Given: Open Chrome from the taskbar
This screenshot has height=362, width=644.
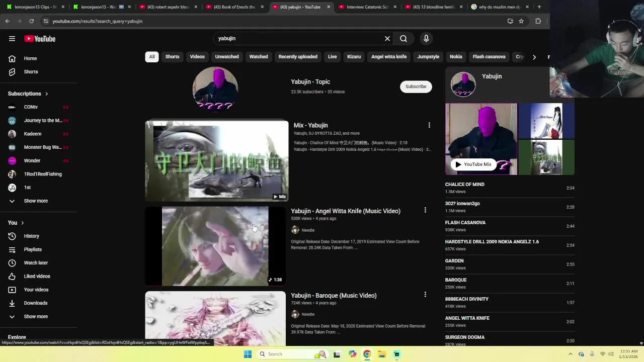Looking at the screenshot, I should (367, 354).
